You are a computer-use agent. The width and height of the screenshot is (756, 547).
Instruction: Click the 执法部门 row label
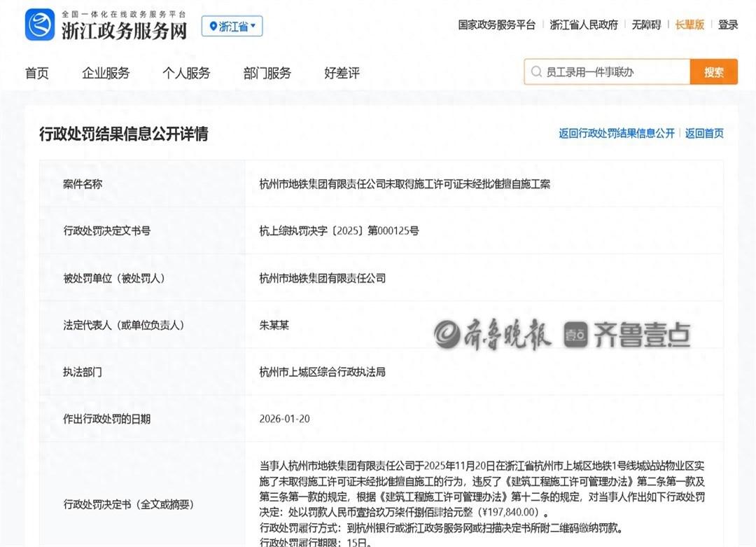pos(83,372)
